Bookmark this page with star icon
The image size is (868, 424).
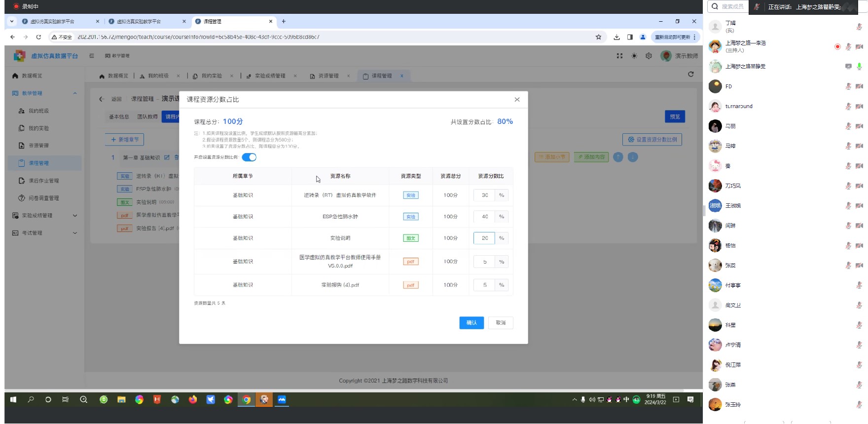pyautogui.click(x=598, y=37)
